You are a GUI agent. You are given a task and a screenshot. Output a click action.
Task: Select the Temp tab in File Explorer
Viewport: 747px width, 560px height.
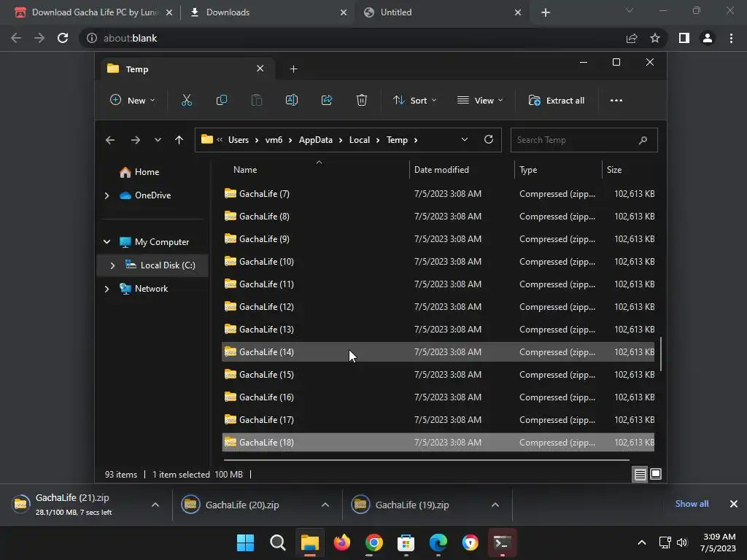(x=186, y=69)
